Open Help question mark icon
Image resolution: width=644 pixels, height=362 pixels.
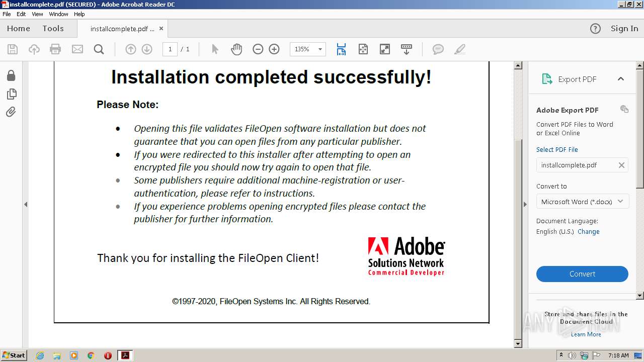point(595,29)
